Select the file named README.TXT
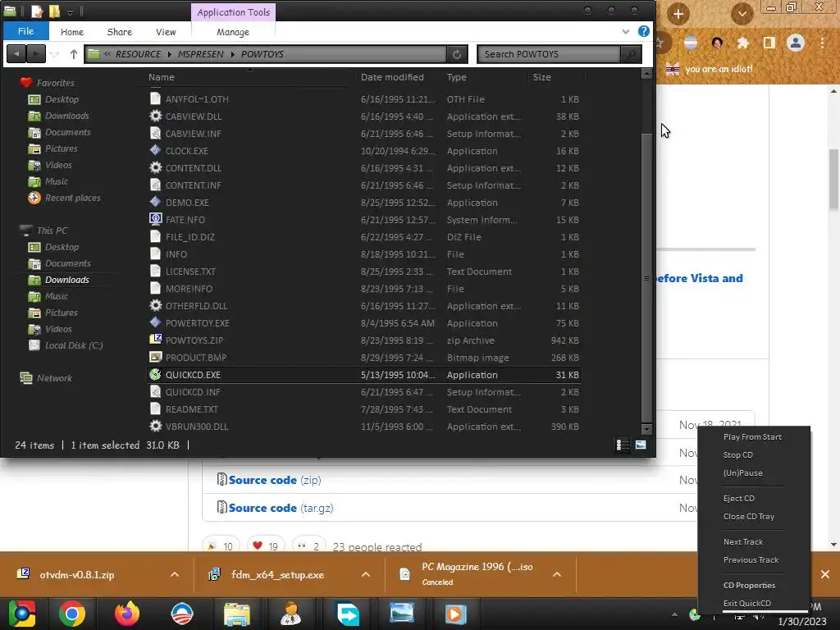The width and height of the screenshot is (840, 630). point(191,409)
